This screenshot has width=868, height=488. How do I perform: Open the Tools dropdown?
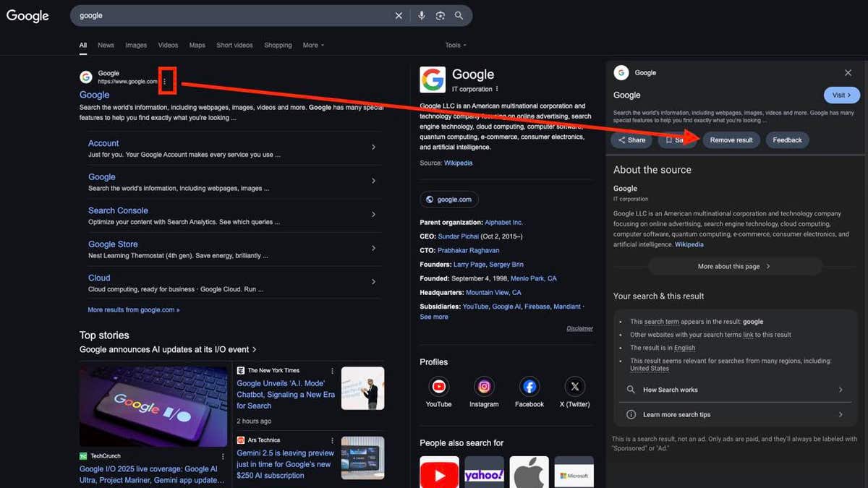click(x=455, y=45)
